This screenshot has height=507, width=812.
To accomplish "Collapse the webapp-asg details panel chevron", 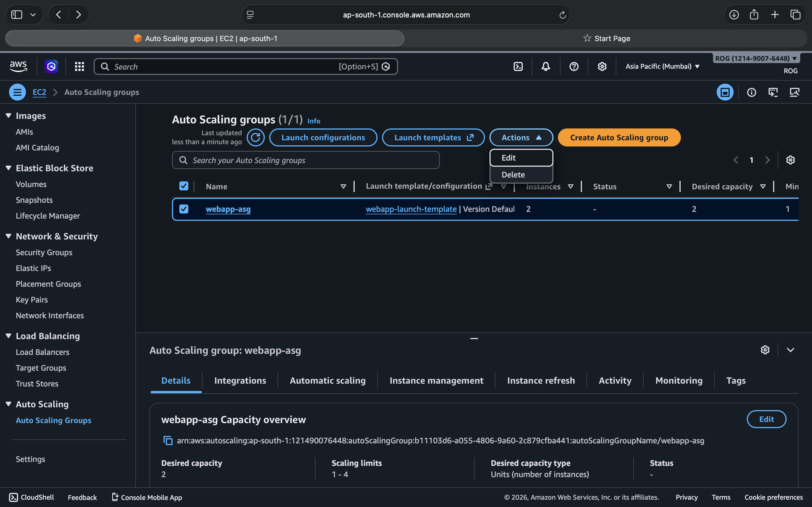I will coord(790,350).
